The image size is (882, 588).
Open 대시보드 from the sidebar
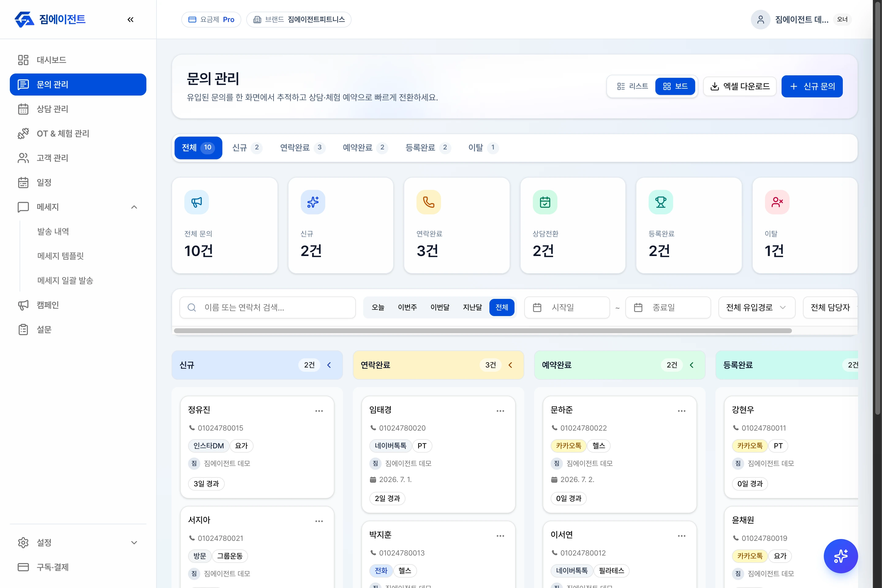click(x=78, y=60)
